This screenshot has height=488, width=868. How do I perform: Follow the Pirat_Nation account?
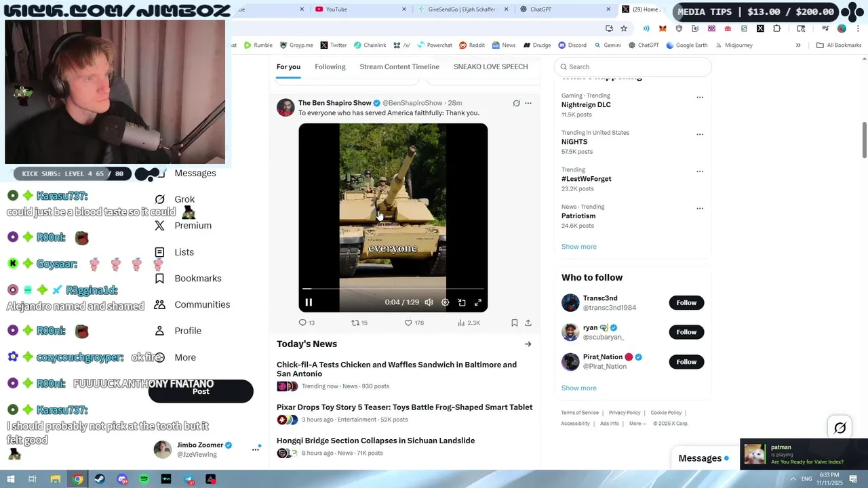[686, 362]
